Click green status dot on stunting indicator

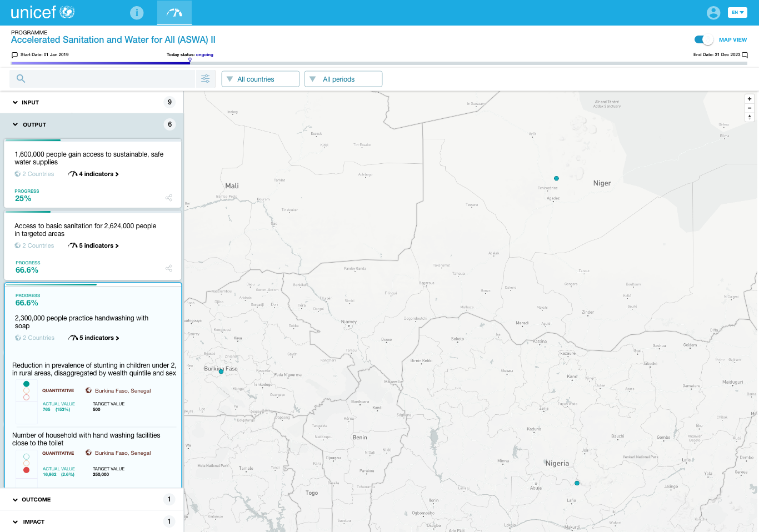[x=26, y=384]
